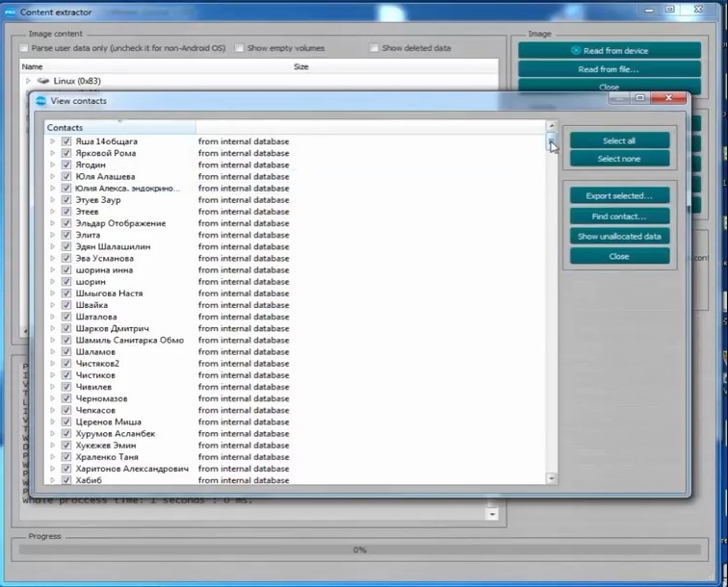The image size is (728, 587).
Task: Click log area scroll down arrow
Action: coord(492,514)
